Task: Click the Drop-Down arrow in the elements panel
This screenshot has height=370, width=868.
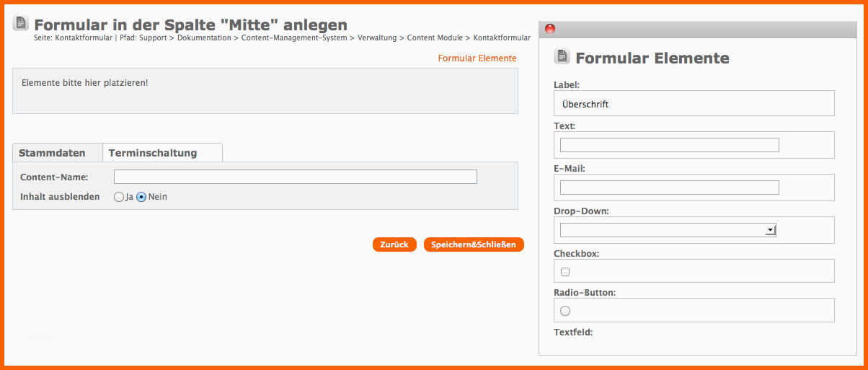Action: [x=770, y=230]
